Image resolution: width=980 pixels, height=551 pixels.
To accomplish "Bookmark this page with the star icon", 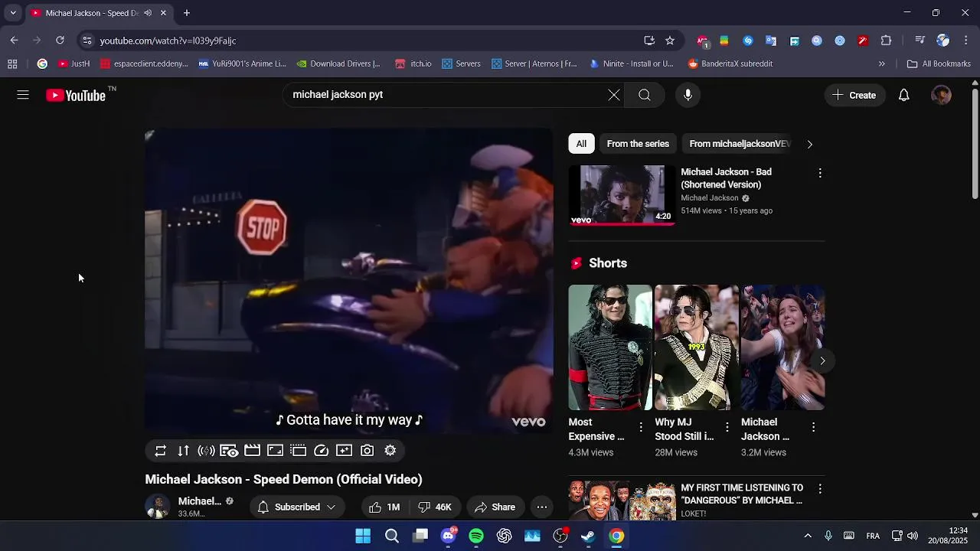I will (x=670, y=41).
